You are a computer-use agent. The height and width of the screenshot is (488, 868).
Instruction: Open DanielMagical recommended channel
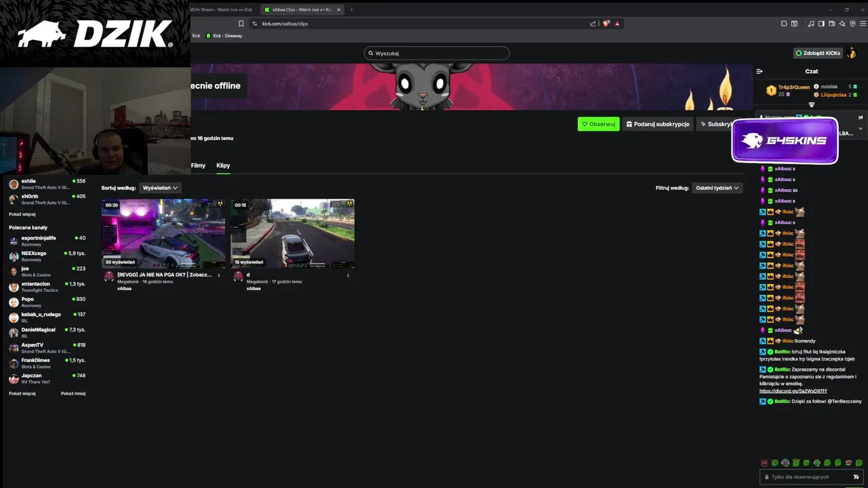click(47, 333)
